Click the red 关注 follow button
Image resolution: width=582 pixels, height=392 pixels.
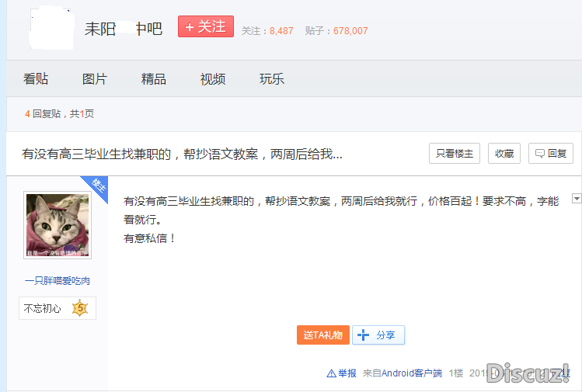coord(206,26)
